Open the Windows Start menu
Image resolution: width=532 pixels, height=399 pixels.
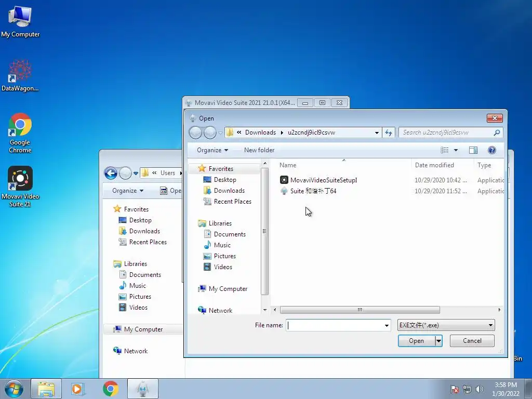tap(14, 389)
